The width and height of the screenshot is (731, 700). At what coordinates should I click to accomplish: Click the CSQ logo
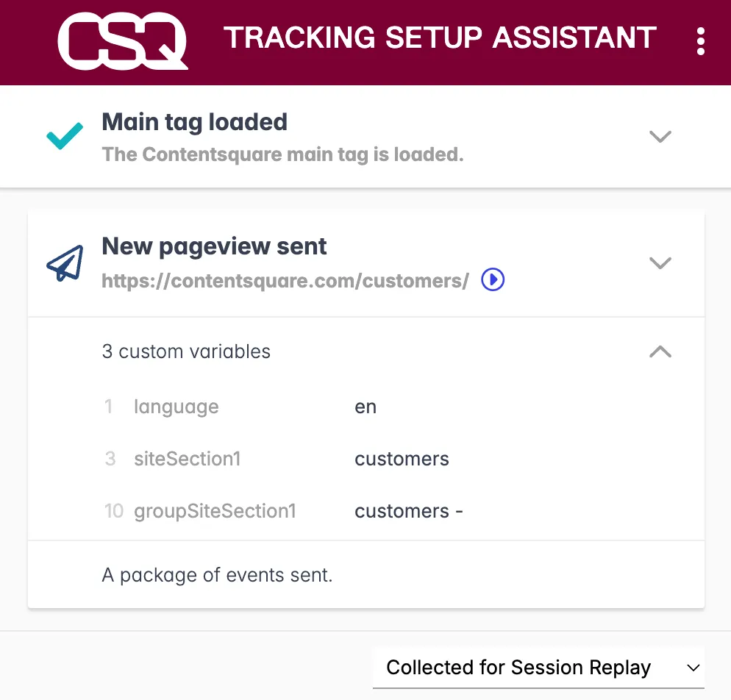(122, 42)
